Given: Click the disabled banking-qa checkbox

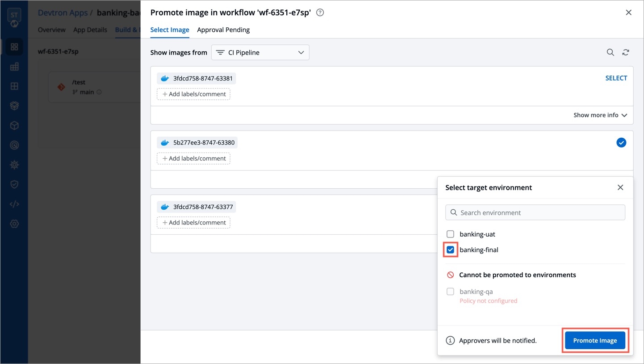Looking at the screenshot, I should click(450, 292).
